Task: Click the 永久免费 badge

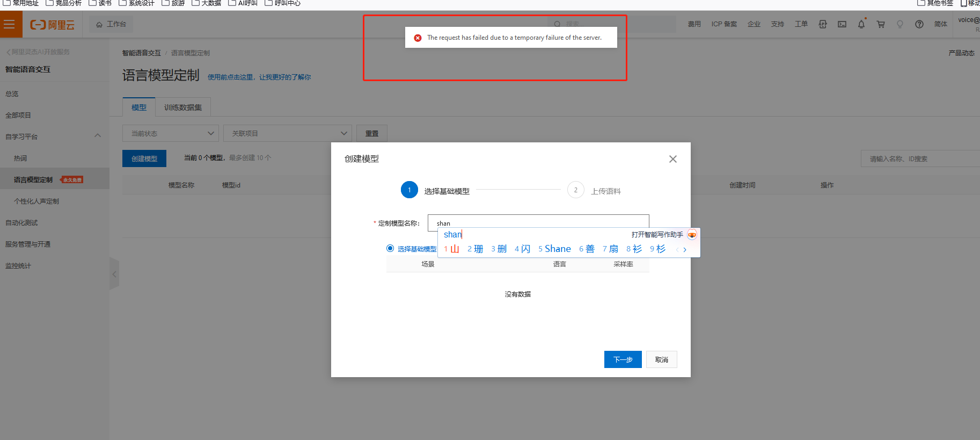Action: 72,180
